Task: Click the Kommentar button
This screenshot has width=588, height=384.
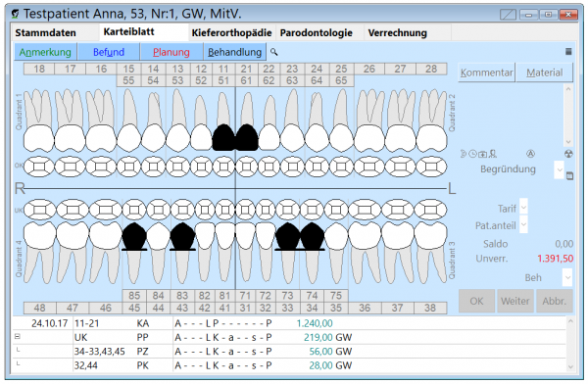Action: [486, 72]
